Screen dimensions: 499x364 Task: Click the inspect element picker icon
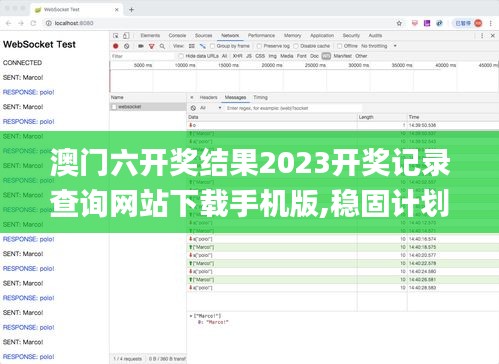[116, 35]
